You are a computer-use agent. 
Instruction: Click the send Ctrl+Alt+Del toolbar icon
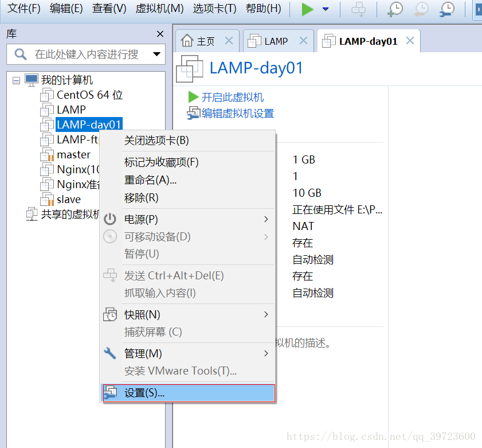click(358, 9)
